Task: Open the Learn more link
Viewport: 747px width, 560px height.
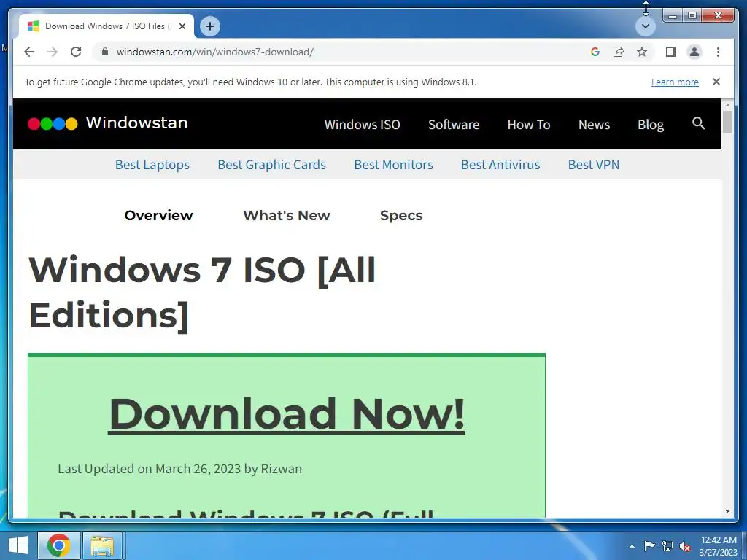Action: pos(675,82)
